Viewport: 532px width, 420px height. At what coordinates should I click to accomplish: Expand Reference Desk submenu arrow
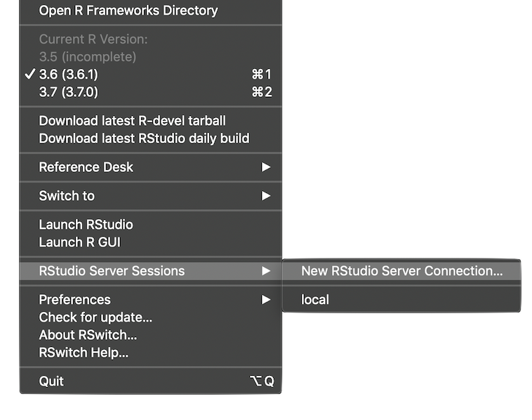pos(266,167)
